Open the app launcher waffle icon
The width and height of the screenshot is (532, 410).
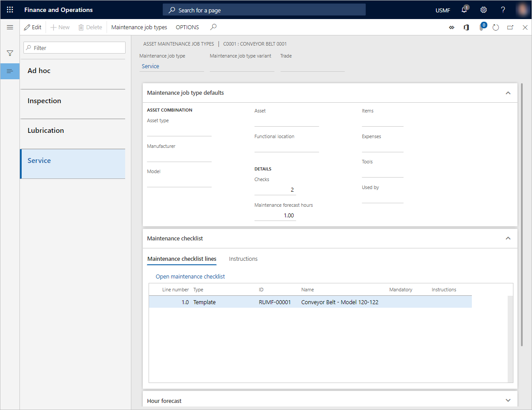pos(10,10)
